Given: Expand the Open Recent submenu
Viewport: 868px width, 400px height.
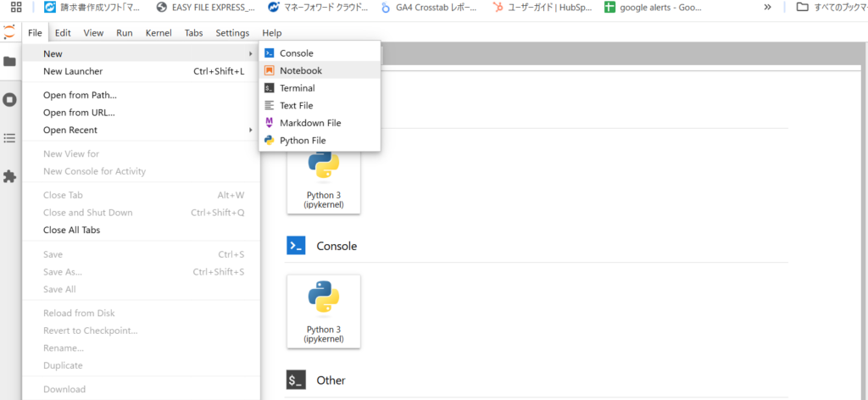Looking at the screenshot, I should click(x=142, y=130).
